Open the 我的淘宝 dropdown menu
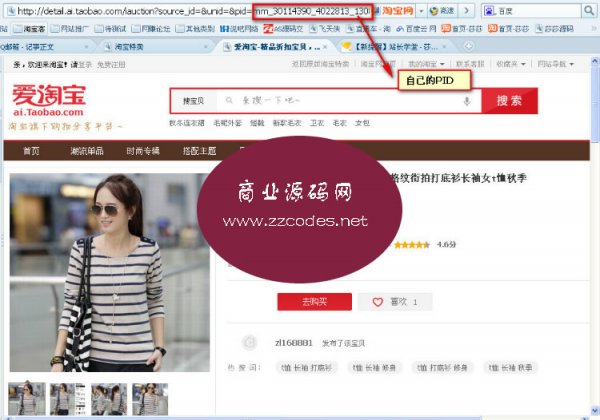600x420 pixels. point(426,64)
